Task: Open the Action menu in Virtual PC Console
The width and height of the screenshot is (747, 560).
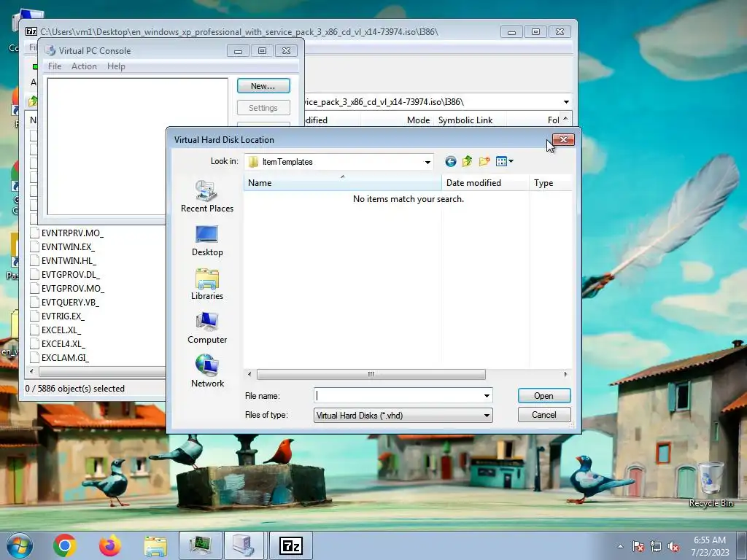Action: (x=84, y=66)
